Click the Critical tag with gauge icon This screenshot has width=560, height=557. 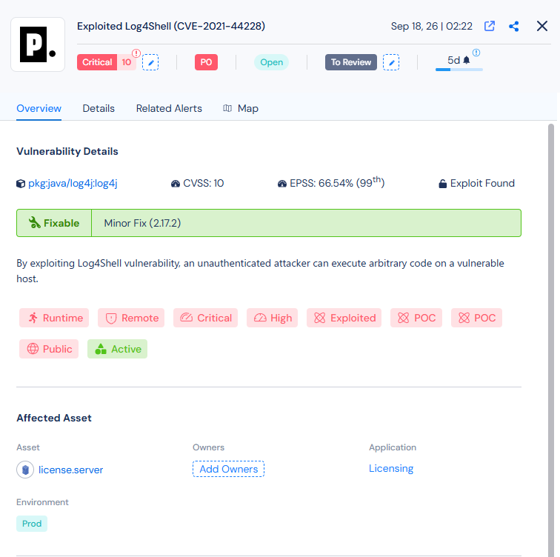coord(205,318)
